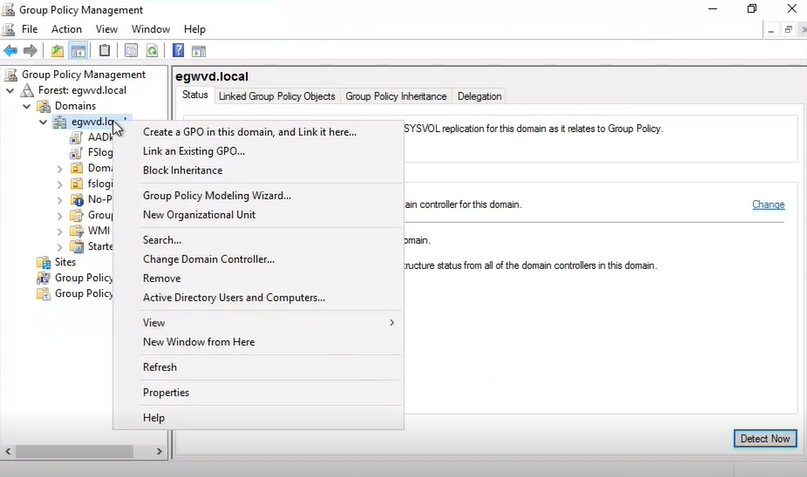Expand the Dom... OU tree node
Image resolution: width=807 pixels, height=477 pixels.
pyautogui.click(x=60, y=169)
